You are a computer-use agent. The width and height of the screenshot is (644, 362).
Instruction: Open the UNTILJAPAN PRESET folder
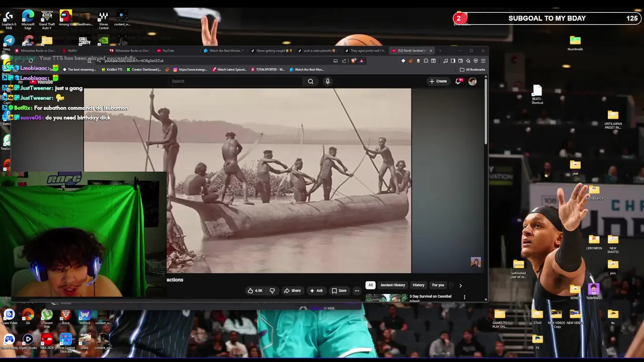point(613,120)
